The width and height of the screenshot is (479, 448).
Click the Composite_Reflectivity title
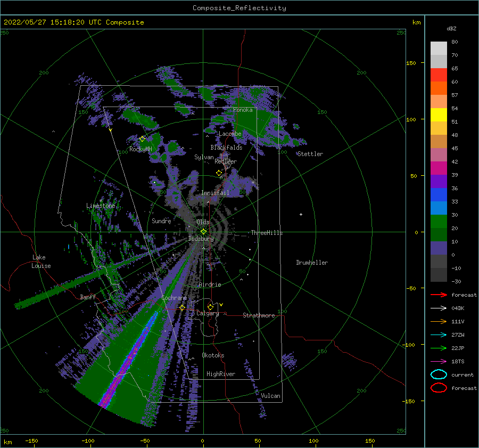[x=240, y=8]
